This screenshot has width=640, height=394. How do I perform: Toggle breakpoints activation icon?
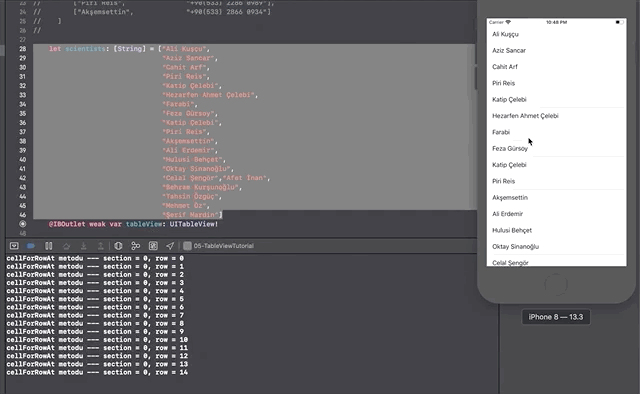31,246
